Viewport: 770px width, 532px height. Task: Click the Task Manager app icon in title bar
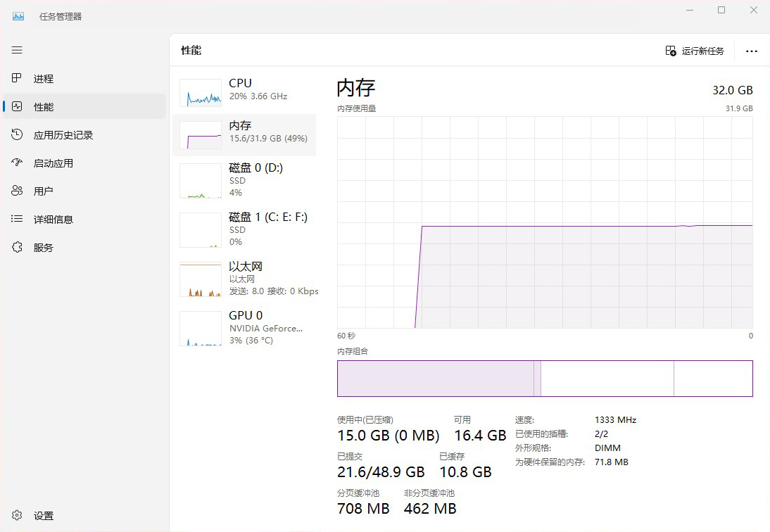pyautogui.click(x=18, y=16)
